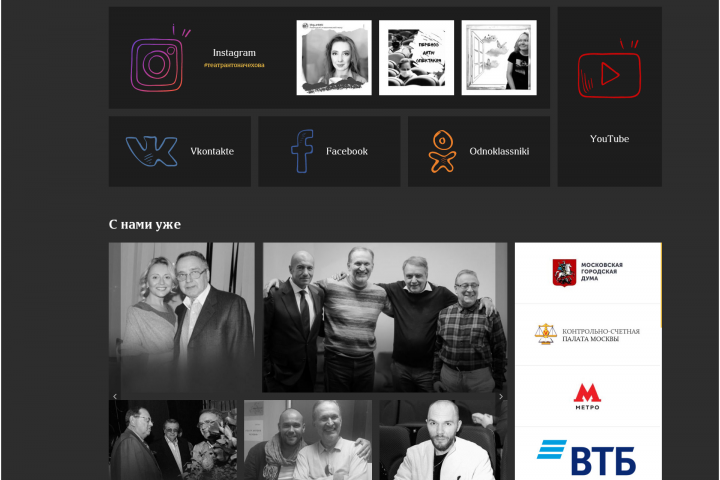Open Instagram post with window drawing

coord(499,57)
